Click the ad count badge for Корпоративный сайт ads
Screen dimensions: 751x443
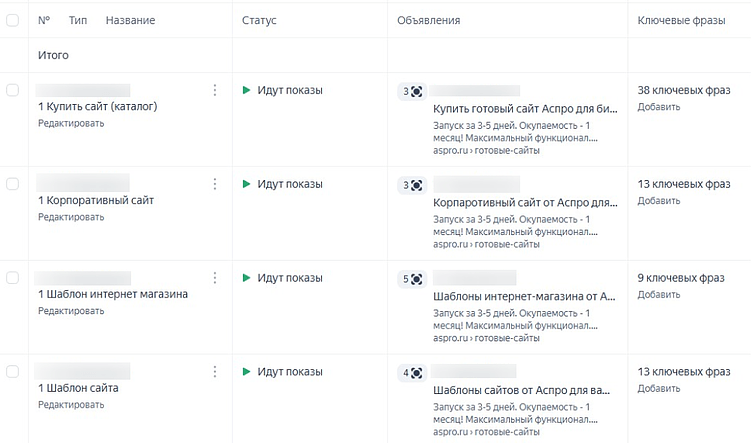pos(413,185)
